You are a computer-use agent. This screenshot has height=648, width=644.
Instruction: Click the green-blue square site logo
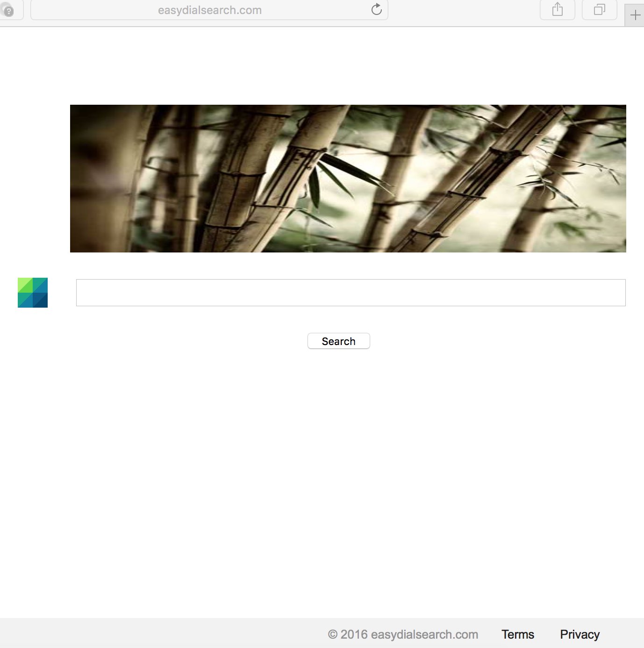[33, 293]
